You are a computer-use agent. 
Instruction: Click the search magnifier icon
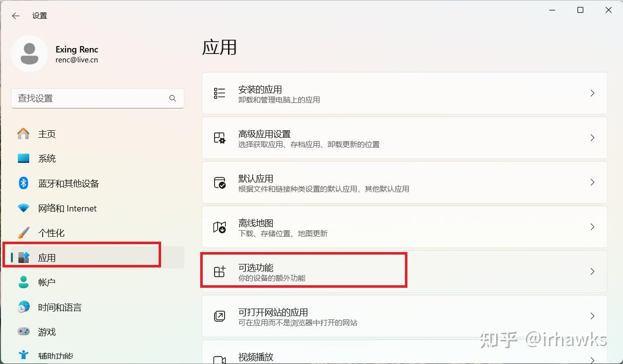tap(172, 98)
